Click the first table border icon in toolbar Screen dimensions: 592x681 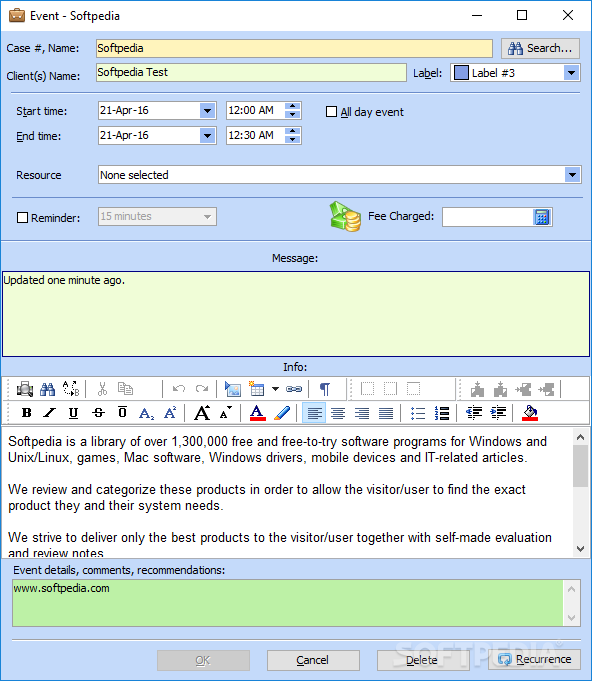(367, 389)
